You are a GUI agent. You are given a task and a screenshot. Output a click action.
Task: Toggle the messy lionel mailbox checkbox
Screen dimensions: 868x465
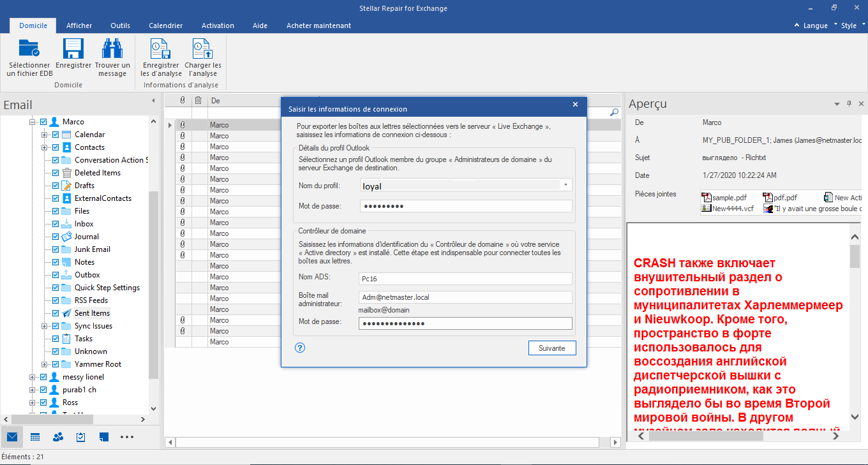(x=43, y=377)
